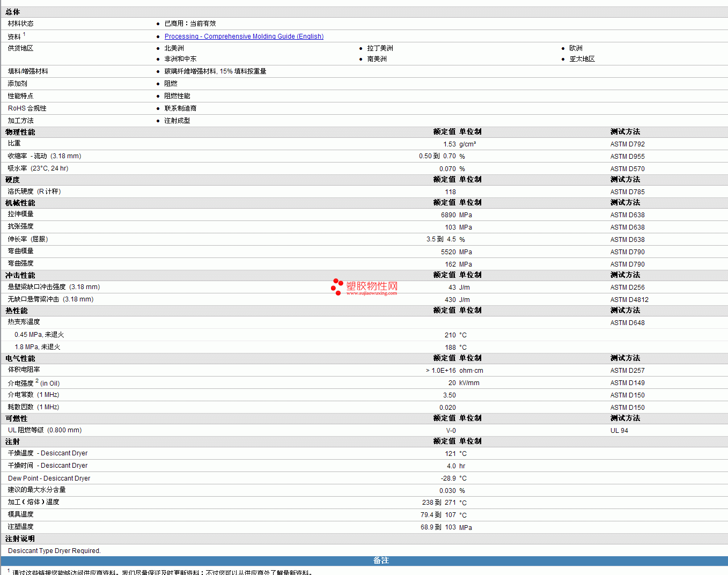Select the 欧洲 region entry
Viewport: 728px width, 575px height.
(576, 48)
